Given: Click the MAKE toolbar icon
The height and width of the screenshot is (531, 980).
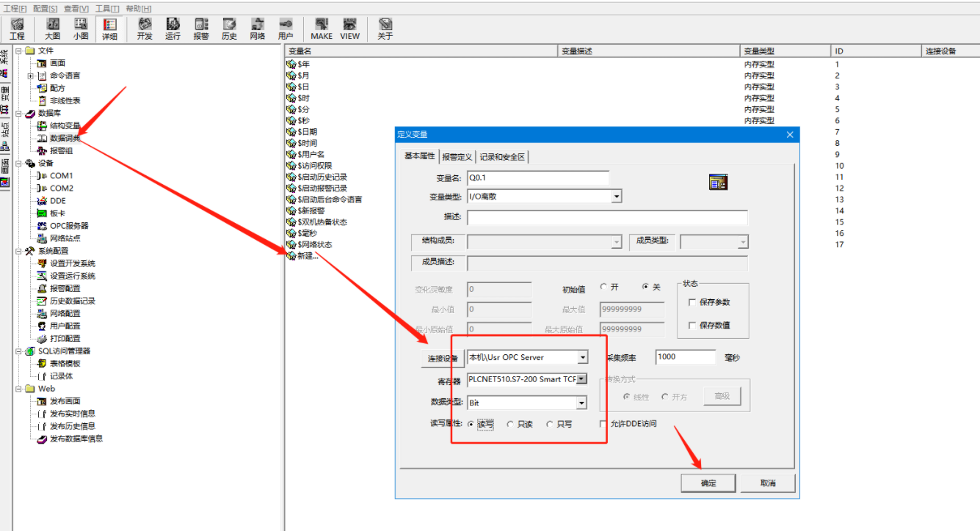Looking at the screenshot, I should pyautogui.click(x=322, y=29).
